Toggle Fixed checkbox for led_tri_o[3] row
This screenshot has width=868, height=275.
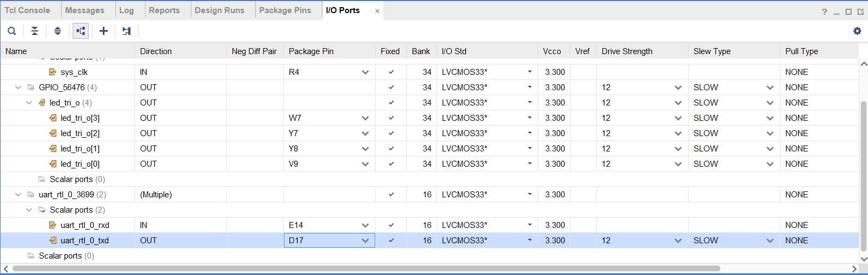[x=391, y=118]
